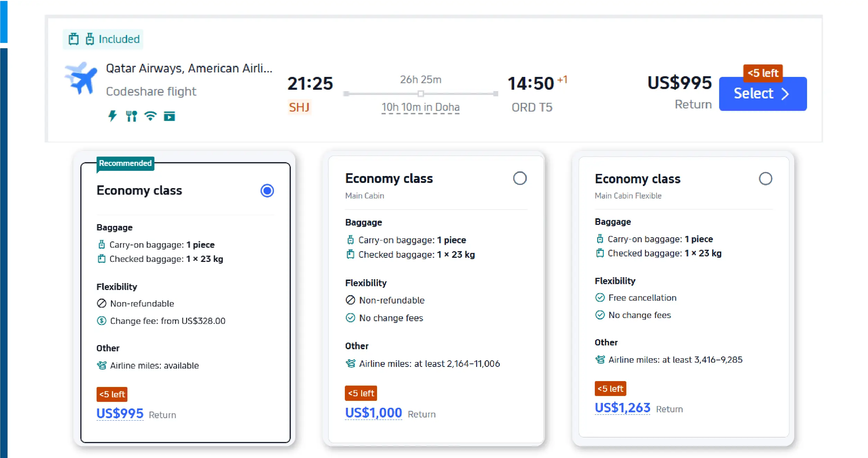Expand the 10h 10m in Doha layover details

(x=420, y=107)
